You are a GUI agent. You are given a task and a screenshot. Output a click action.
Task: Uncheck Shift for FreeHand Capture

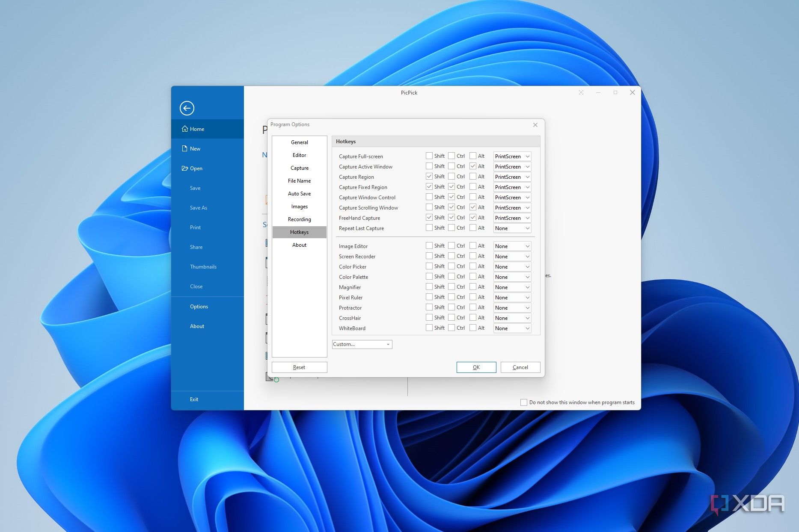point(429,218)
